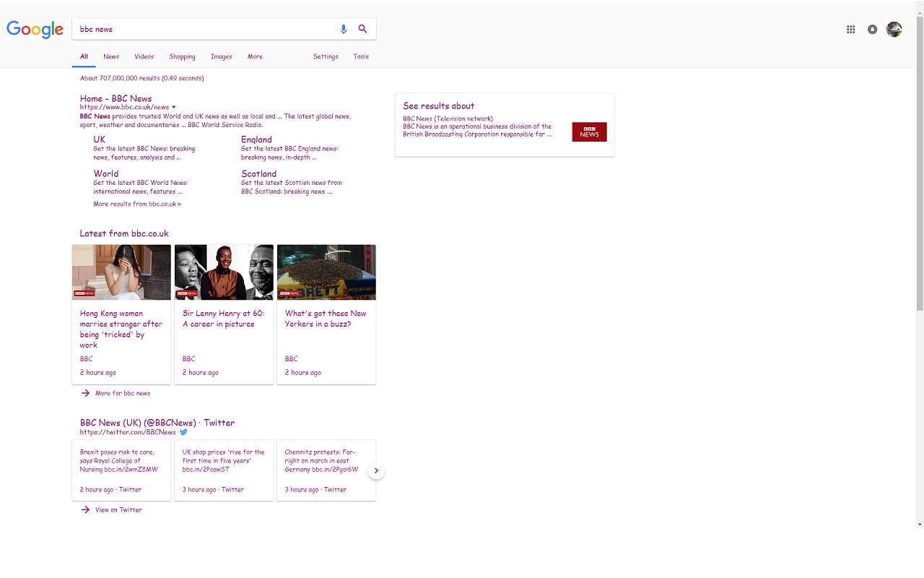The width and height of the screenshot is (924, 578).
Task: Open the UK sitelink
Action: point(99,139)
